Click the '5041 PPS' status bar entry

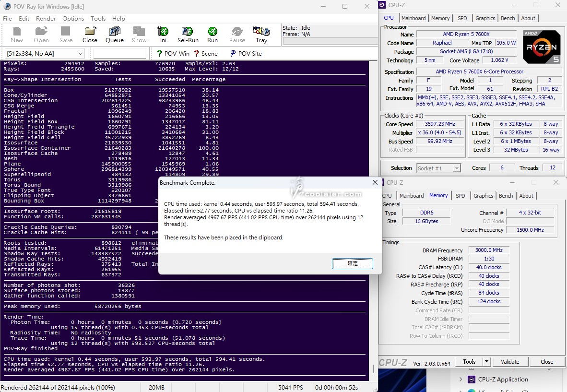point(290,387)
